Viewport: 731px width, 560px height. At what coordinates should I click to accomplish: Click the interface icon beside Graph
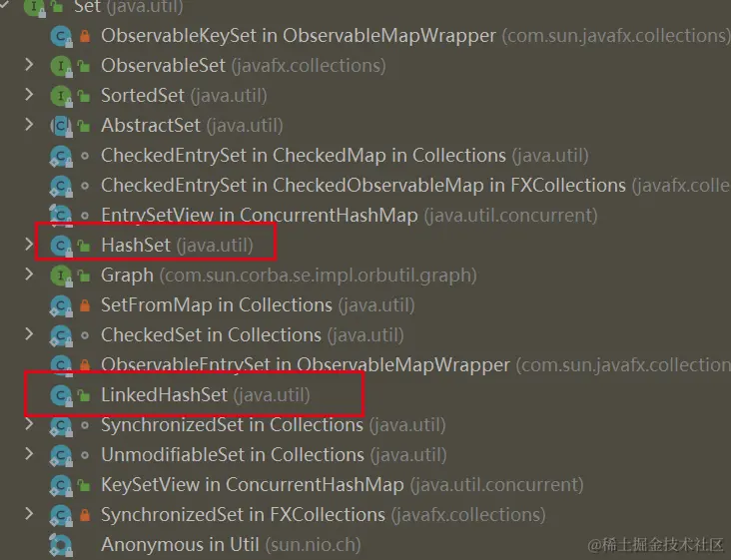(x=61, y=276)
